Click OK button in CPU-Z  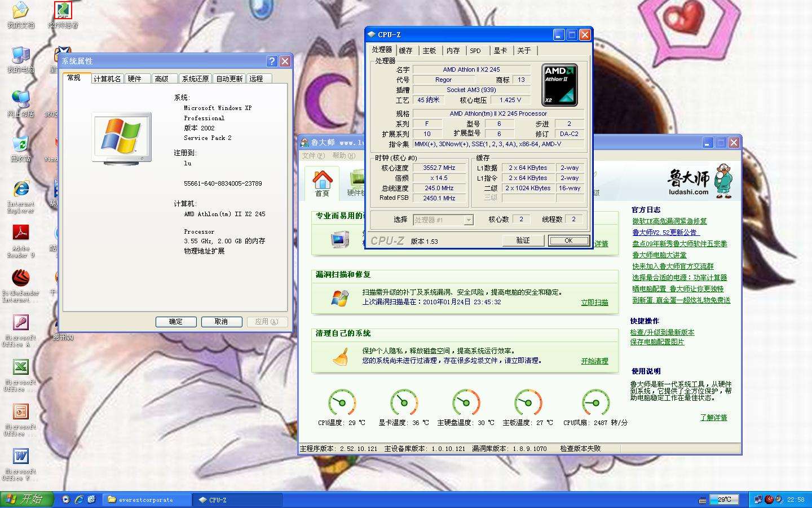[x=568, y=240]
